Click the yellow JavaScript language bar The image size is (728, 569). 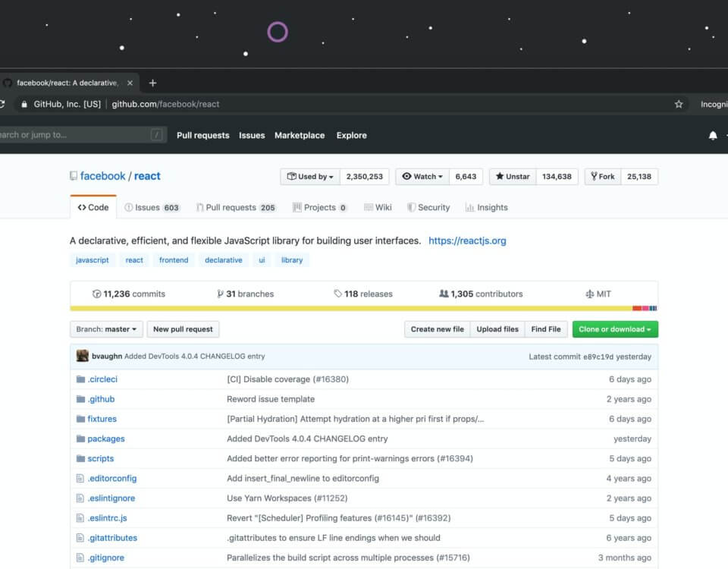click(351, 309)
